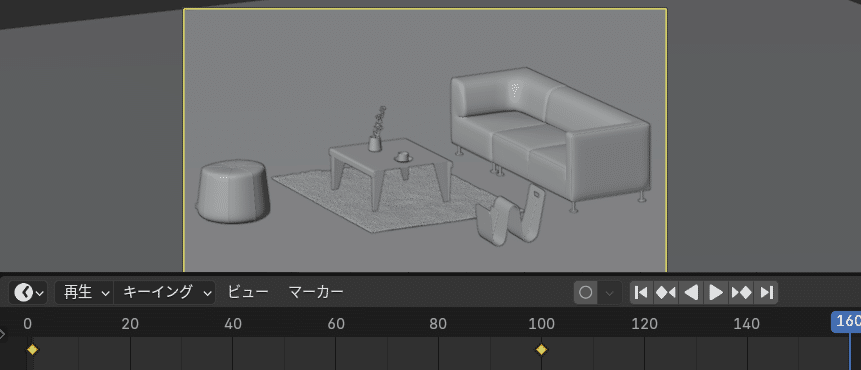Open the マーカー menu
861x370 pixels.
pos(316,293)
